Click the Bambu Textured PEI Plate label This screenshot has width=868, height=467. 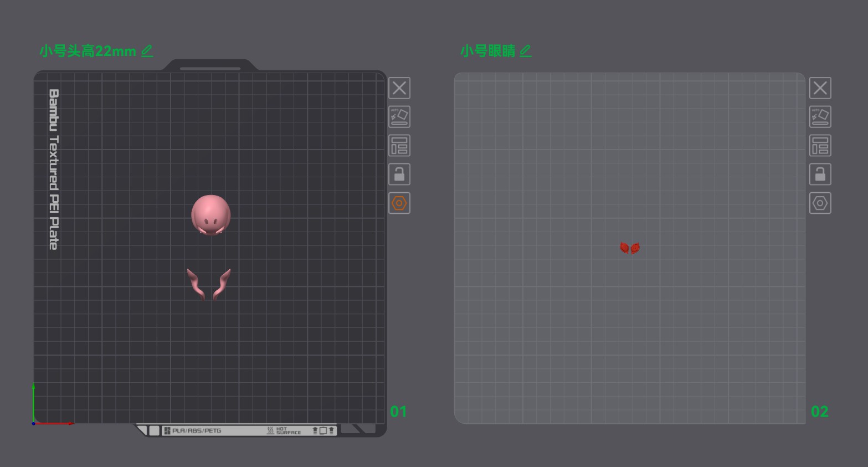click(x=54, y=170)
